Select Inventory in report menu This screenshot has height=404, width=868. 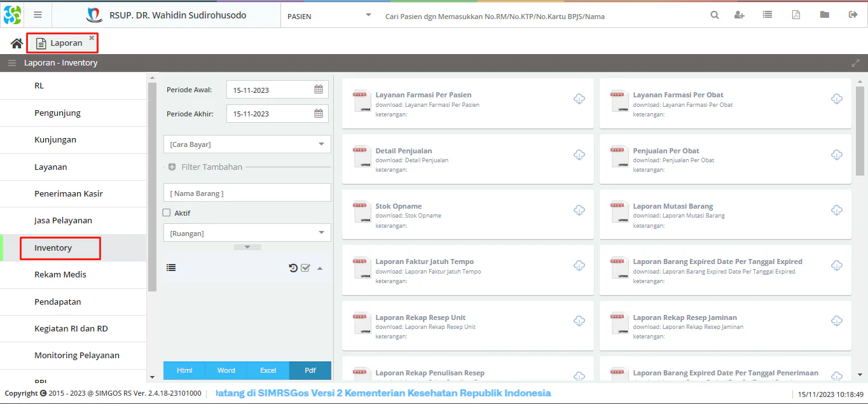point(73,248)
